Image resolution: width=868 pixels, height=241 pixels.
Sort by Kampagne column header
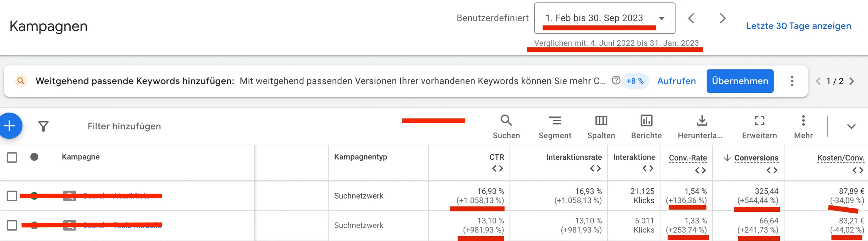(81, 157)
